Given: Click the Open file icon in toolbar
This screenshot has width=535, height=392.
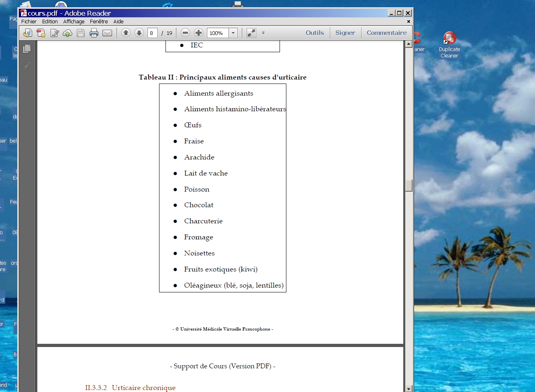Looking at the screenshot, I should pyautogui.click(x=28, y=33).
